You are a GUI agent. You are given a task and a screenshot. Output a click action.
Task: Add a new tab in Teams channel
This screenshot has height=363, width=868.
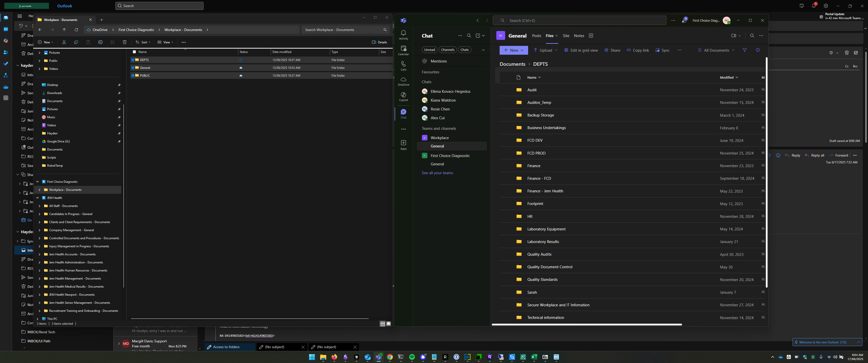coord(591,36)
